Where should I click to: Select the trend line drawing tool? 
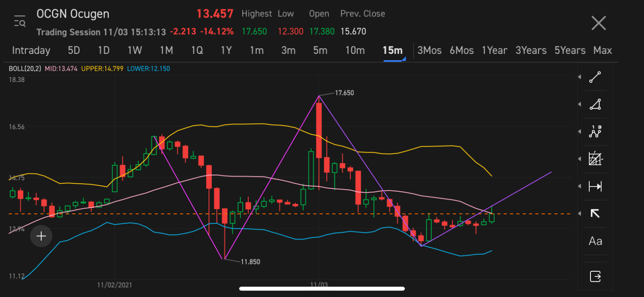(595, 77)
